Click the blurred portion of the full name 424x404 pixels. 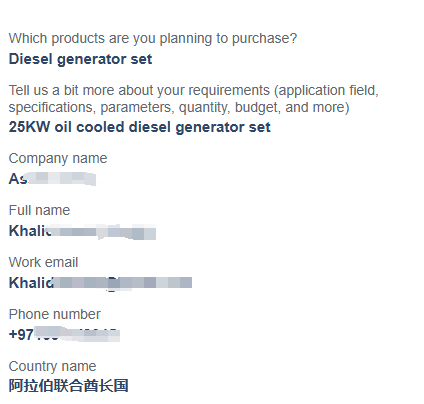pos(103,231)
